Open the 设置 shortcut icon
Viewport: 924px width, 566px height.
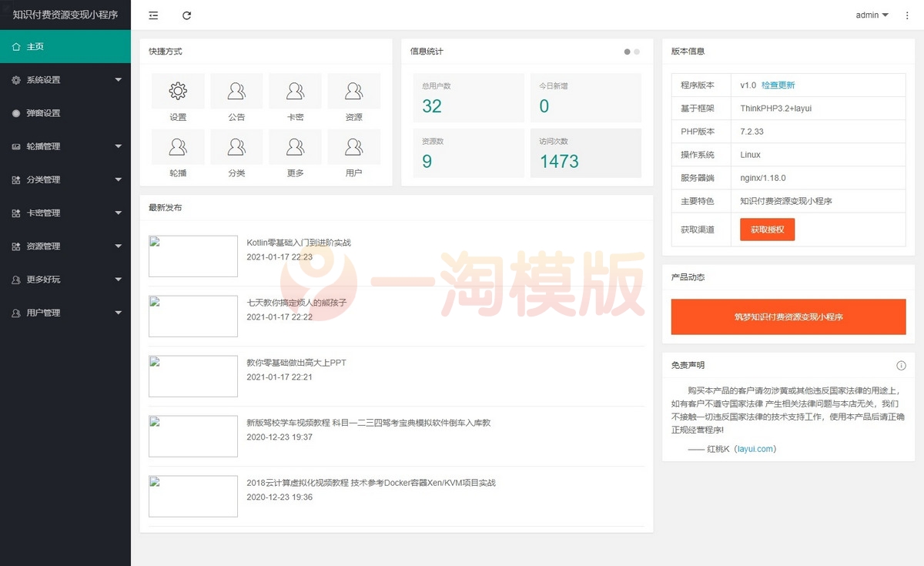tap(178, 90)
